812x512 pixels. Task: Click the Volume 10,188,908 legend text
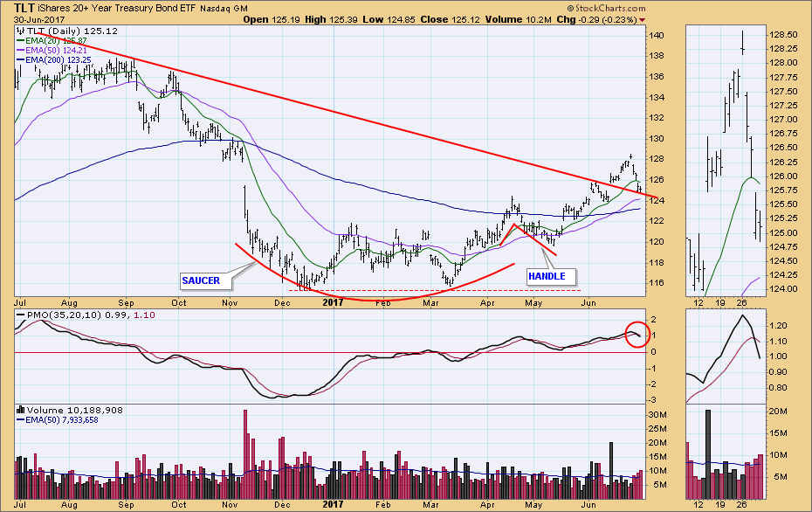click(x=75, y=411)
